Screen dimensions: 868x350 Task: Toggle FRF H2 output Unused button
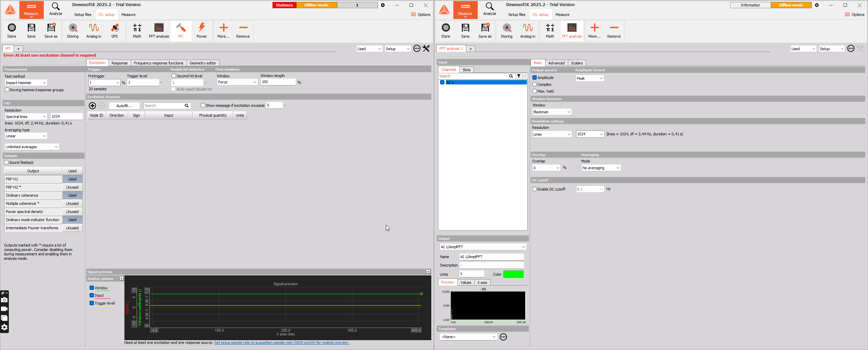tap(72, 187)
